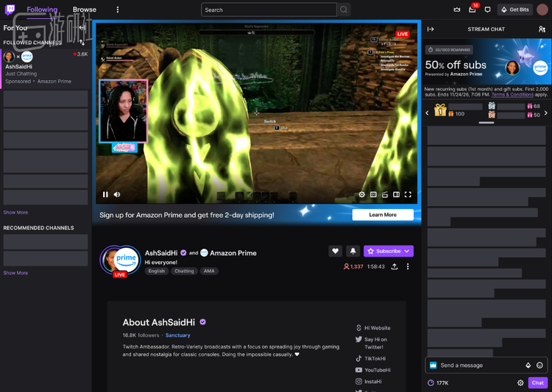552x392 pixels.
Task: Open emote picker smiley icon
Action: 539,366
